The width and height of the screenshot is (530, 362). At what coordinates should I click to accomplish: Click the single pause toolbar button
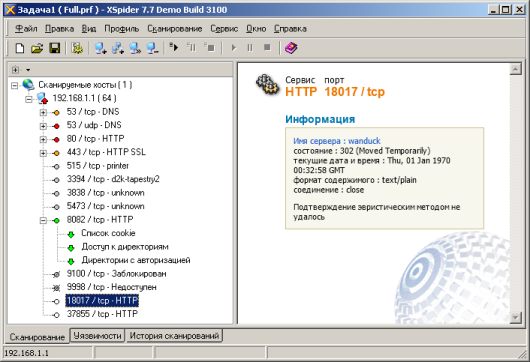(250, 48)
